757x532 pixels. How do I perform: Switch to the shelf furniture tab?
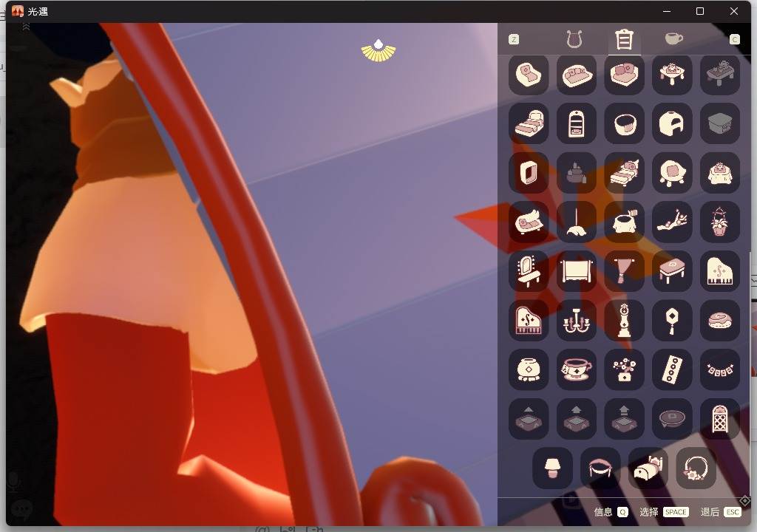tap(624, 39)
